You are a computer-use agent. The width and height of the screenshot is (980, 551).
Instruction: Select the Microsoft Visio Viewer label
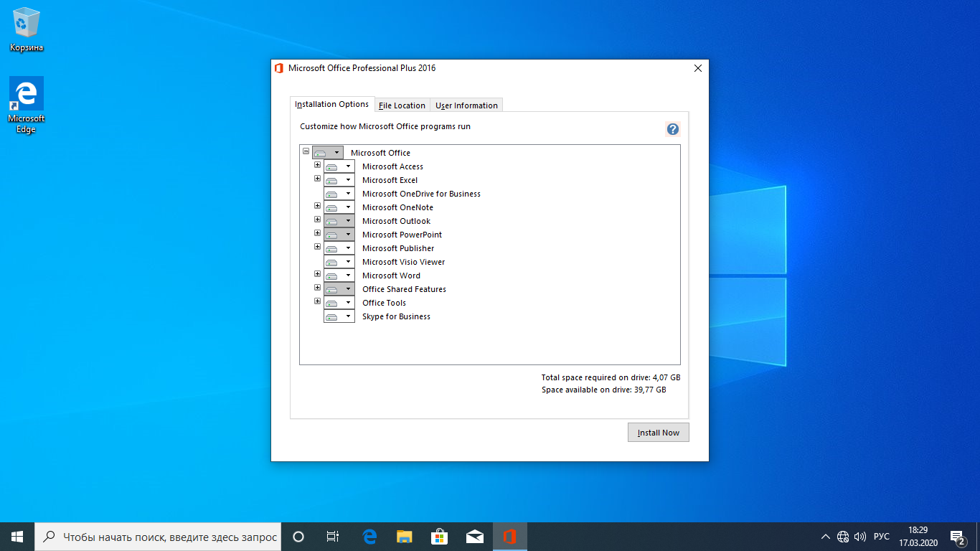tap(403, 262)
